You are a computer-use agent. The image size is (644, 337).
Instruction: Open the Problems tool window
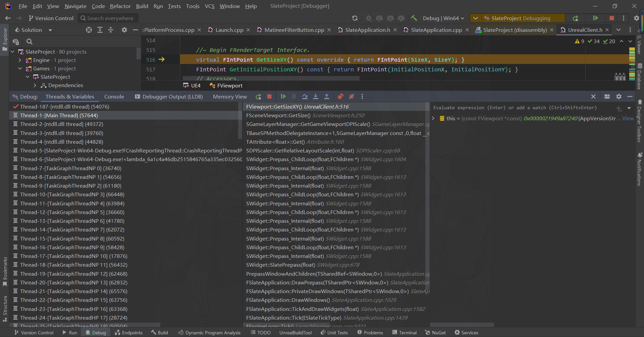point(370,333)
